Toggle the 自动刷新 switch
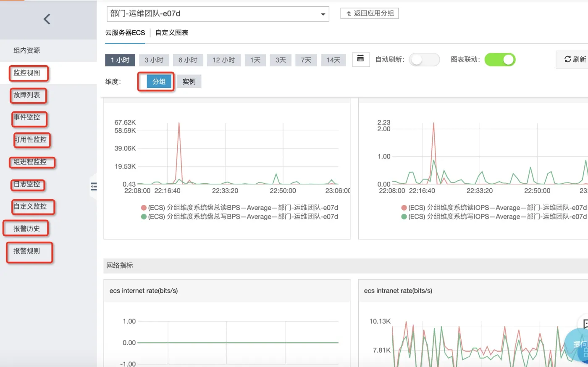Image resolution: width=588 pixels, height=367 pixels. point(424,60)
